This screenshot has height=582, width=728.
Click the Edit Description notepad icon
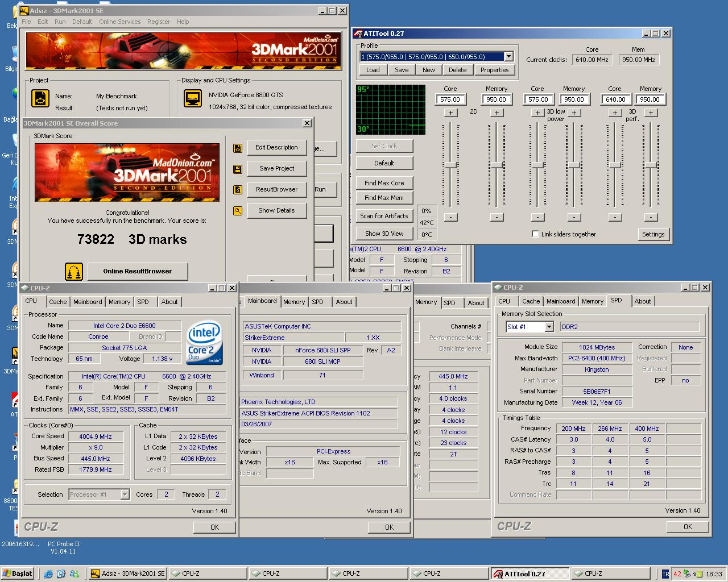tap(238, 148)
